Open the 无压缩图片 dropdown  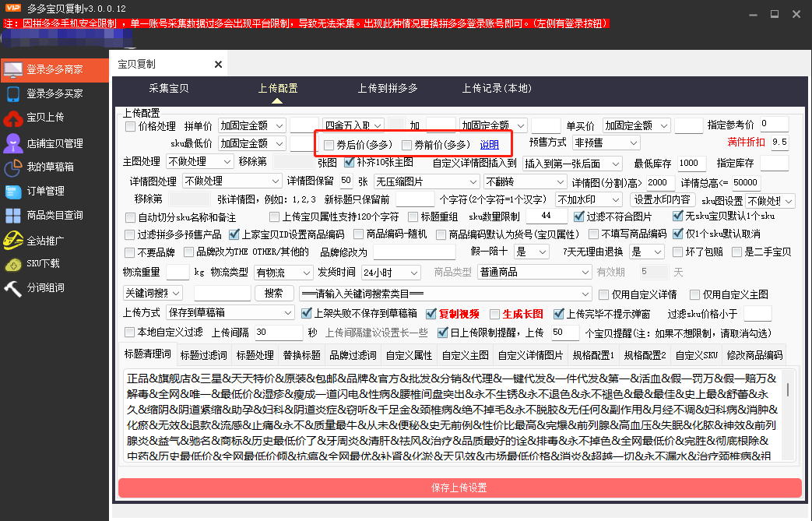[426, 181]
